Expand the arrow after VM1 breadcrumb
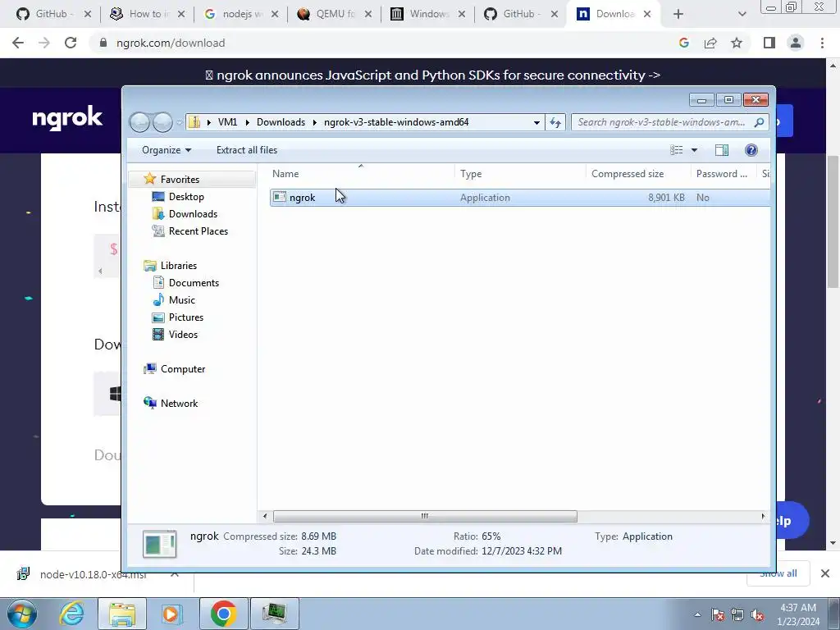This screenshot has width=840, height=630. 247,122
